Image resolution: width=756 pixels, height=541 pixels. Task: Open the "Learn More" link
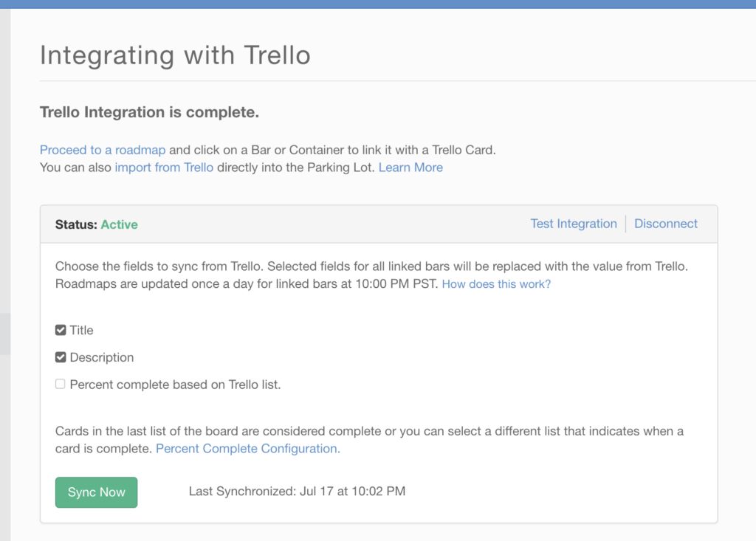410,168
